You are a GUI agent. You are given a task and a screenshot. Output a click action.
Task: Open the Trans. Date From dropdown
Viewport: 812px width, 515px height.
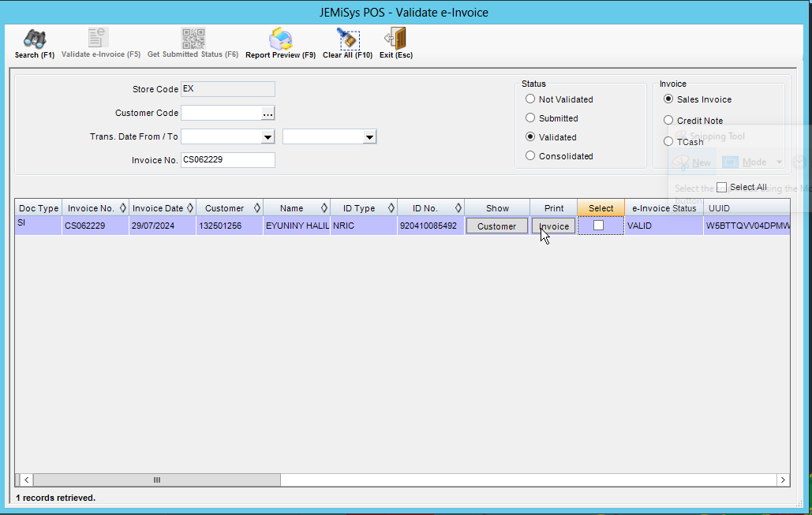point(268,136)
